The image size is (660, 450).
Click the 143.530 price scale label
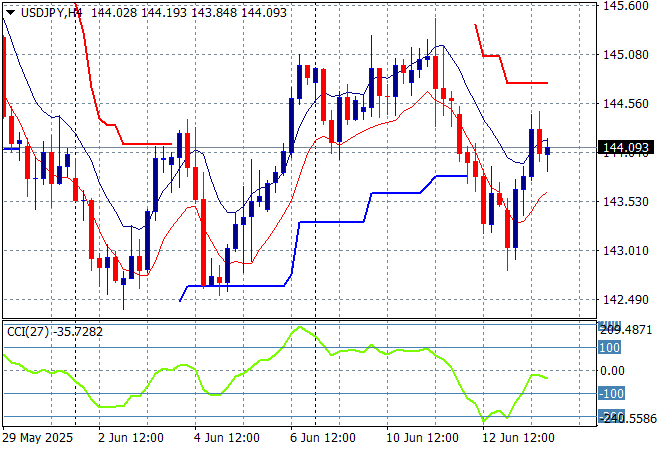[626, 202]
